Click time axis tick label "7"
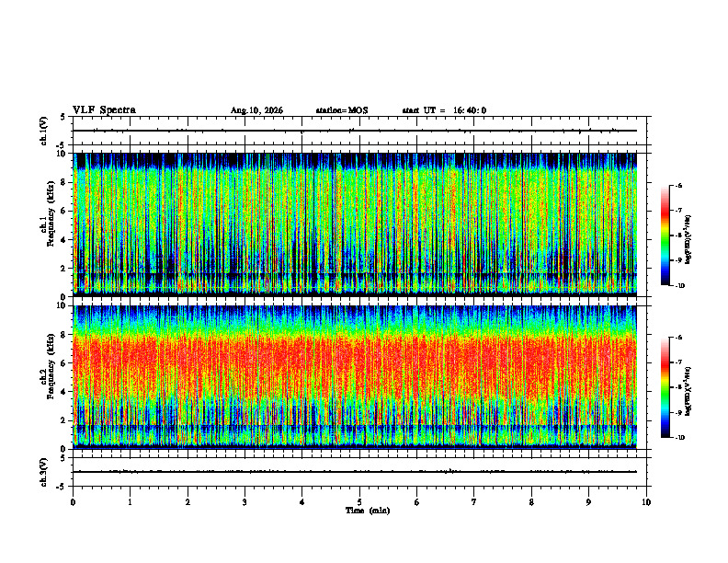This screenshot has width=728, height=563. coord(474,502)
